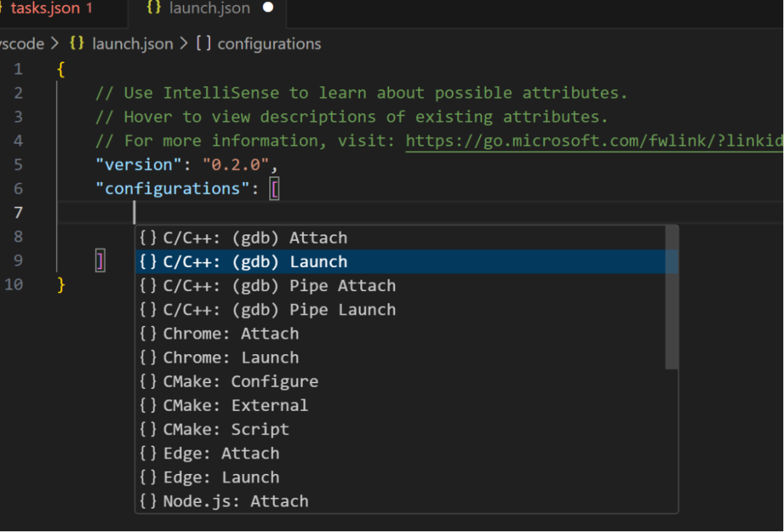Click the braces icon beside Node.js: Attach
This screenshot has height=532, width=784.
tap(148, 501)
